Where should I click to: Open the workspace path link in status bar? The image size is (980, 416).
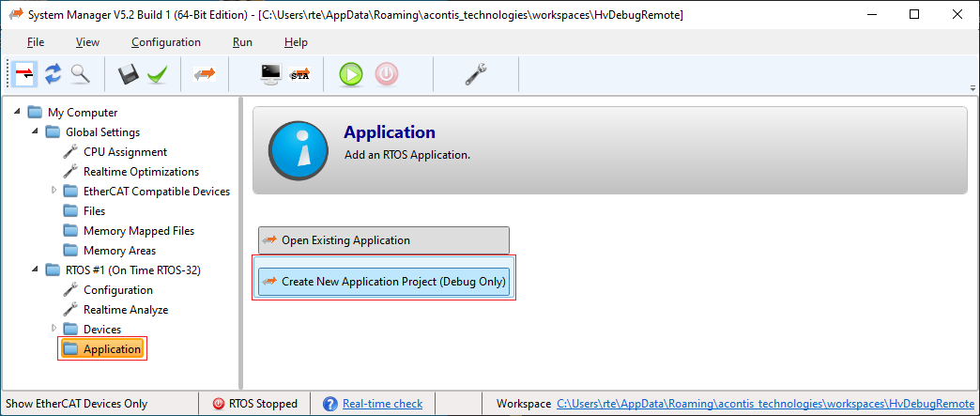(x=765, y=404)
